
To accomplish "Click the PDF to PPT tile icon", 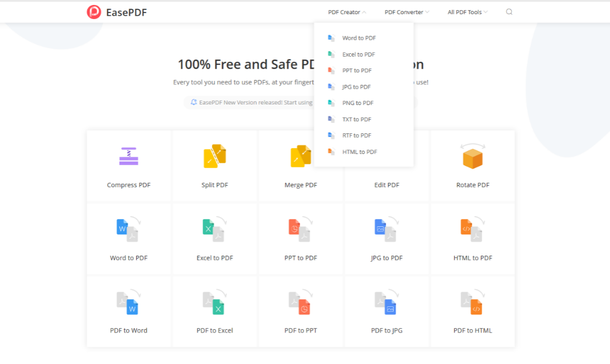I will (x=300, y=302).
